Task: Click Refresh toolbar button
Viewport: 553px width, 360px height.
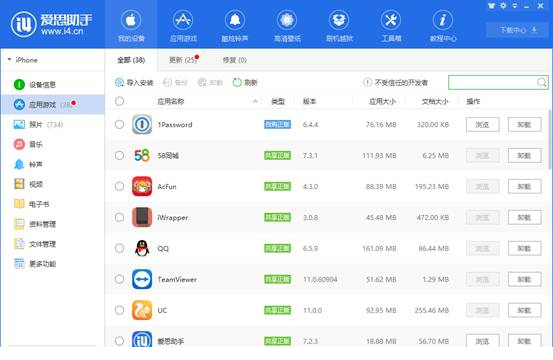Action: 245,83
